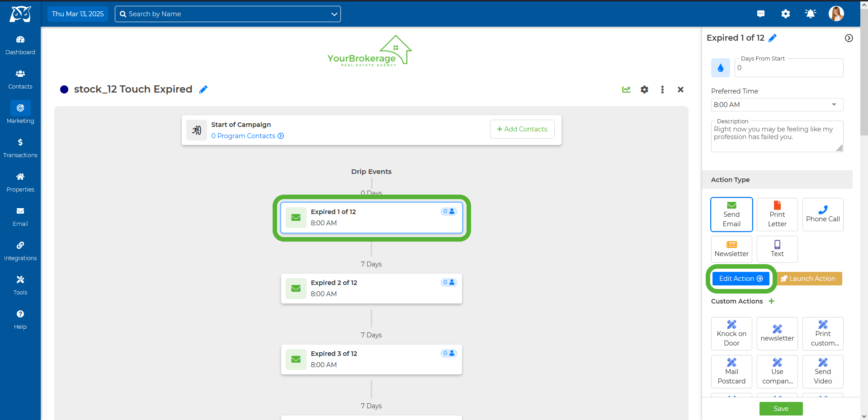
Task: Close the campaign with X icon
Action: [x=680, y=89]
